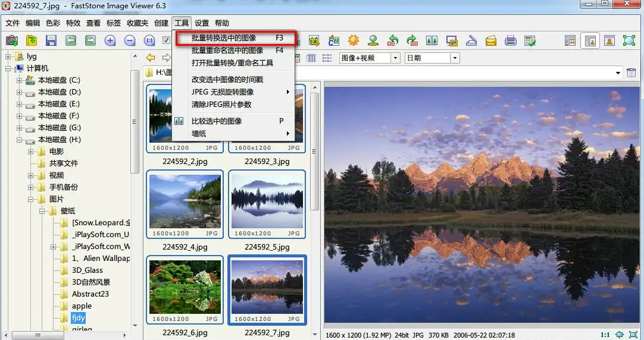Expand the lyg tree node
This screenshot has width=644, height=340.
[8, 56]
